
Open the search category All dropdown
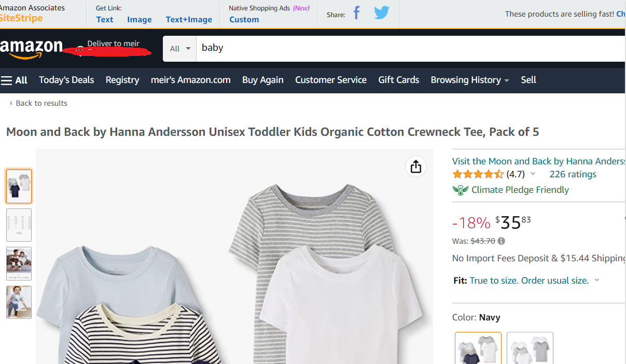pyautogui.click(x=179, y=49)
